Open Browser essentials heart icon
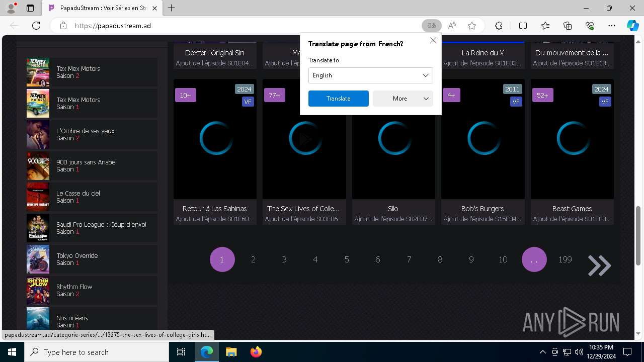This screenshot has width=644, height=362. (x=590, y=26)
